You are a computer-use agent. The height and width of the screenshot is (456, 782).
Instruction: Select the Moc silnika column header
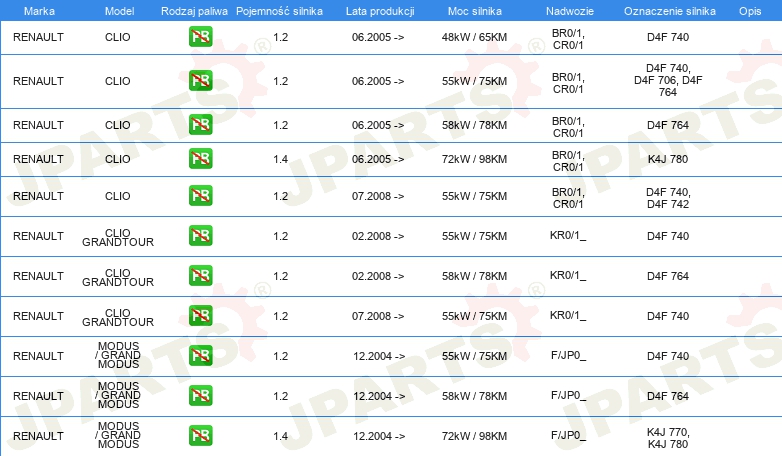pos(475,11)
